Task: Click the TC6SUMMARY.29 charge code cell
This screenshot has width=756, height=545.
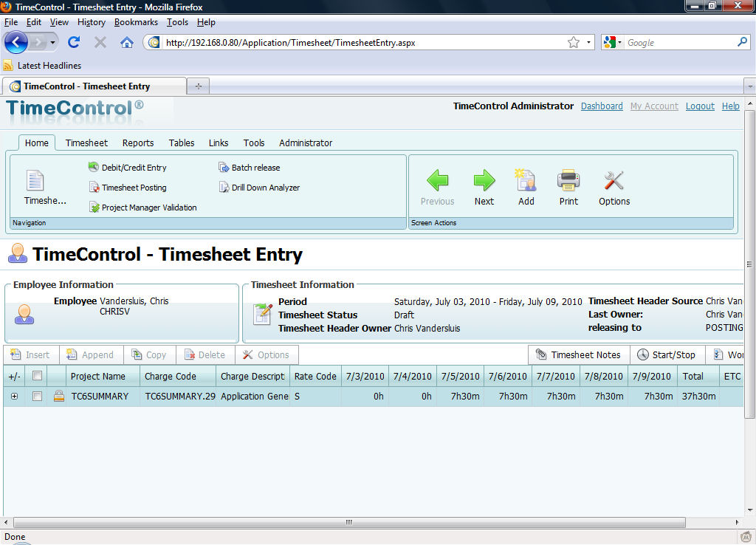Action: click(x=179, y=397)
